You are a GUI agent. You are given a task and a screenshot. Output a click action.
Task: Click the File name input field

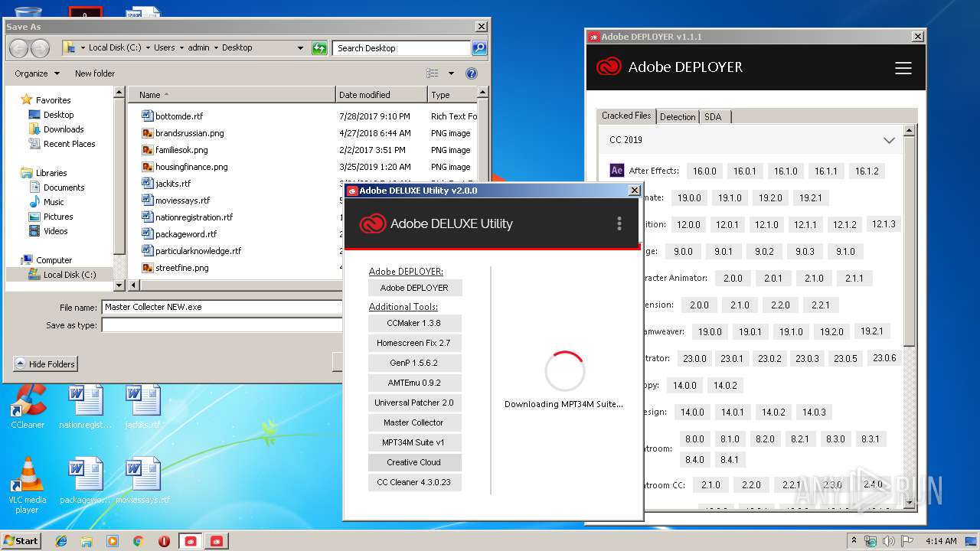[x=222, y=307]
